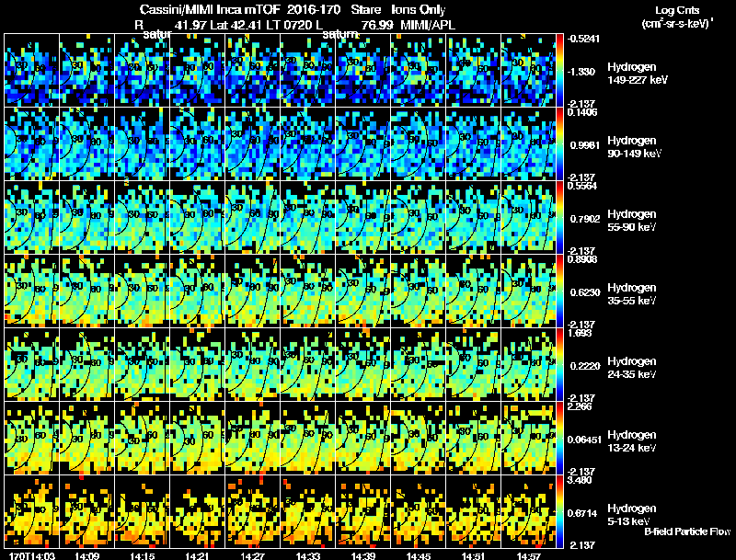736x560 pixels.
Task: Select the 149-227 keV panel at 14:57
Action: point(528,71)
